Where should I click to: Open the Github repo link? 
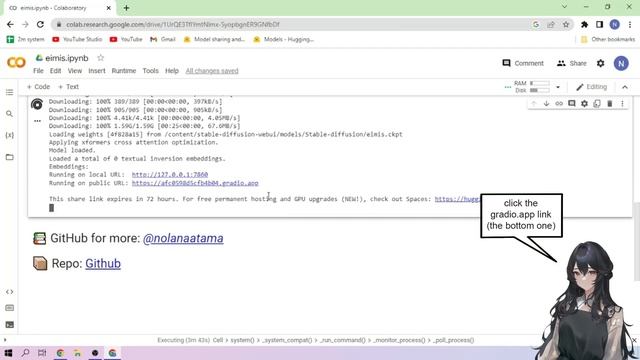coord(103,264)
